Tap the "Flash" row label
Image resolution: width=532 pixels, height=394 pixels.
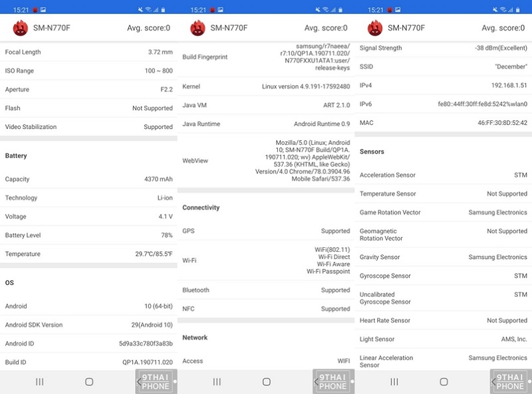click(13, 108)
